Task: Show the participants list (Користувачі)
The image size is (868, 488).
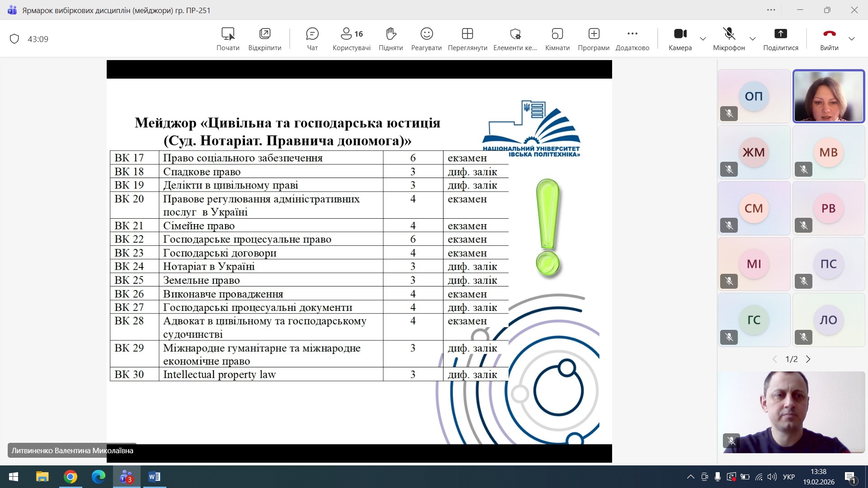Action: 351,38
